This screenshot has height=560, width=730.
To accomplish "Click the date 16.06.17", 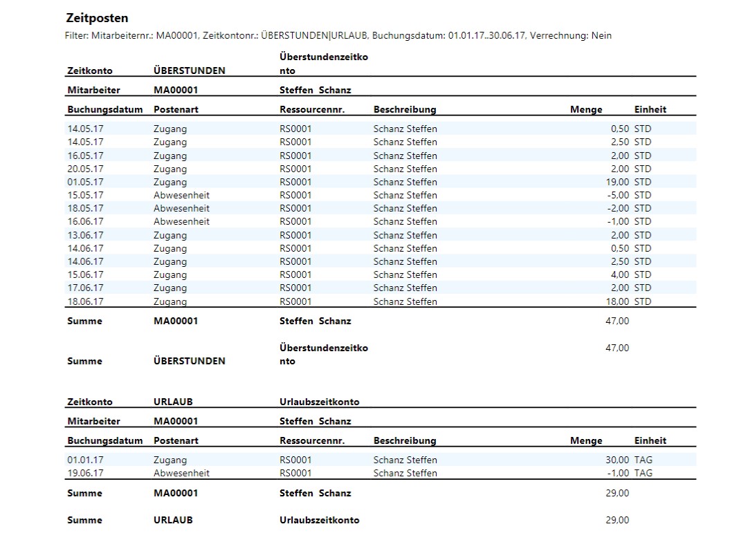I will coord(85,221).
